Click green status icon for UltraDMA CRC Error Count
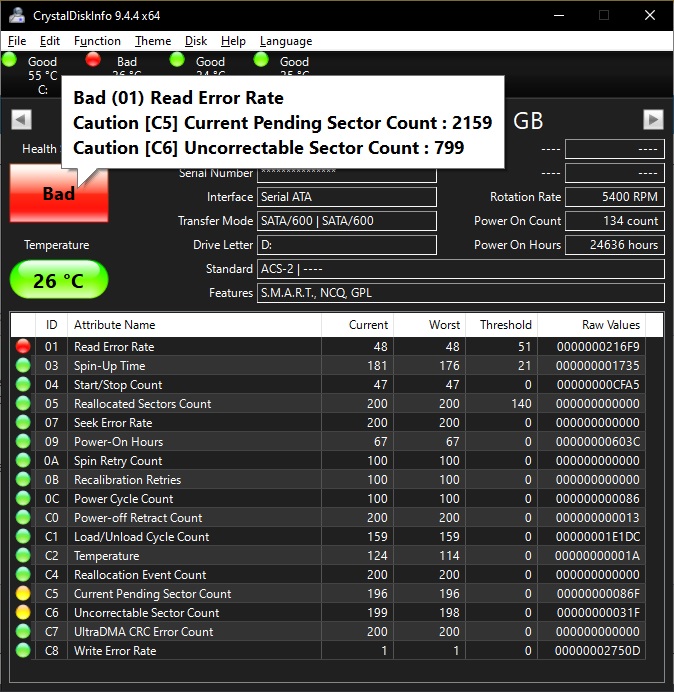This screenshot has height=692, width=674. pos(23,631)
